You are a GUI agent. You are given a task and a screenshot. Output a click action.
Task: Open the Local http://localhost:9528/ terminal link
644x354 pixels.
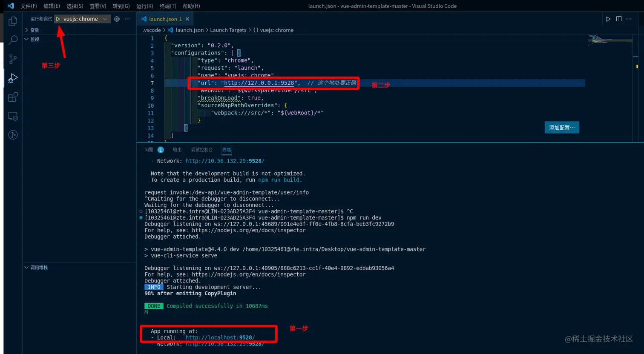pyautogui.click(x=220, y=337)
